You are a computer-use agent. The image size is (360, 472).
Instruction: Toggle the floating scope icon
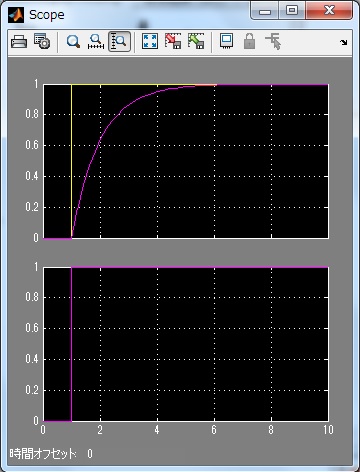coord(227,42)
